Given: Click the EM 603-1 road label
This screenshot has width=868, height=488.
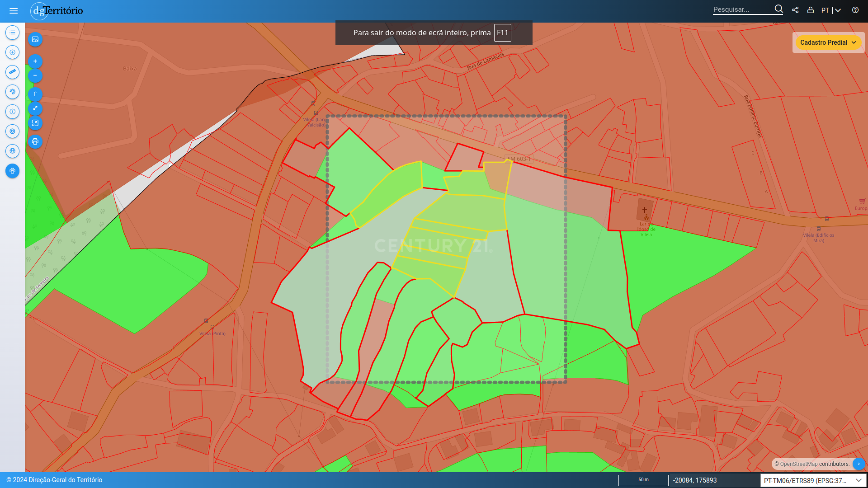Looking at the screenshot, I should pyautogui.click(x=519, y=159).
